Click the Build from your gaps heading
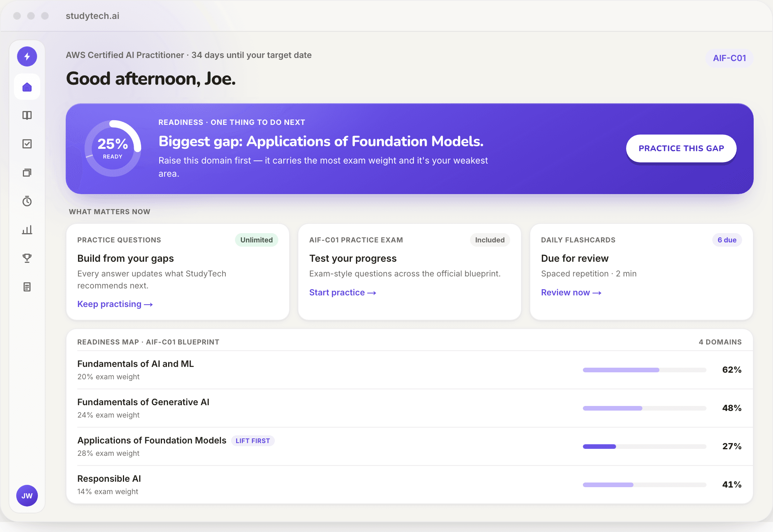Image resolution: width=773 pixels, height=532 pixels. [x=126, y=259]
